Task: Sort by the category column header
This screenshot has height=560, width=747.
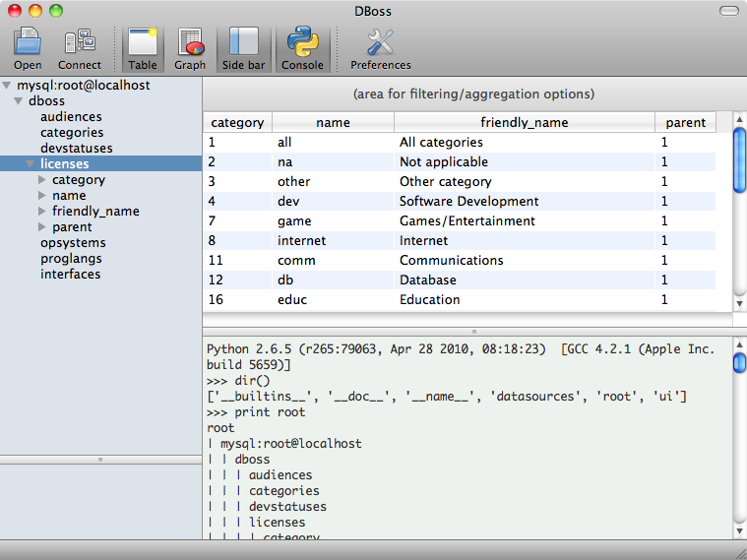Action: coord(238,122)
